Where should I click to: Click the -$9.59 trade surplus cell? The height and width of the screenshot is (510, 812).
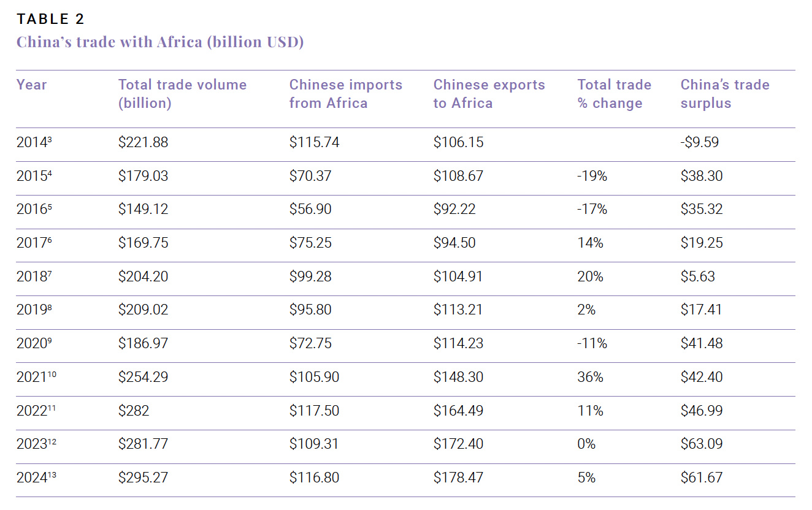coord(699,143)
